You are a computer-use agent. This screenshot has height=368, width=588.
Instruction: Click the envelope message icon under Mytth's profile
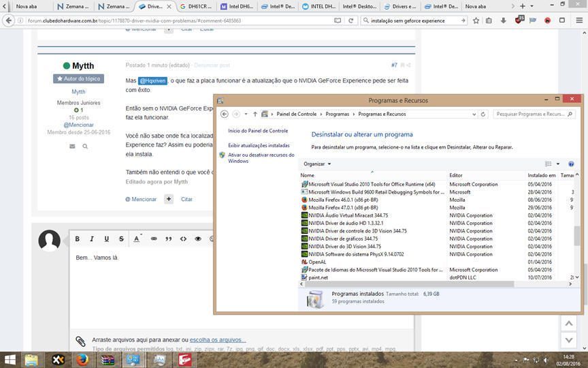tap(72, 146)
